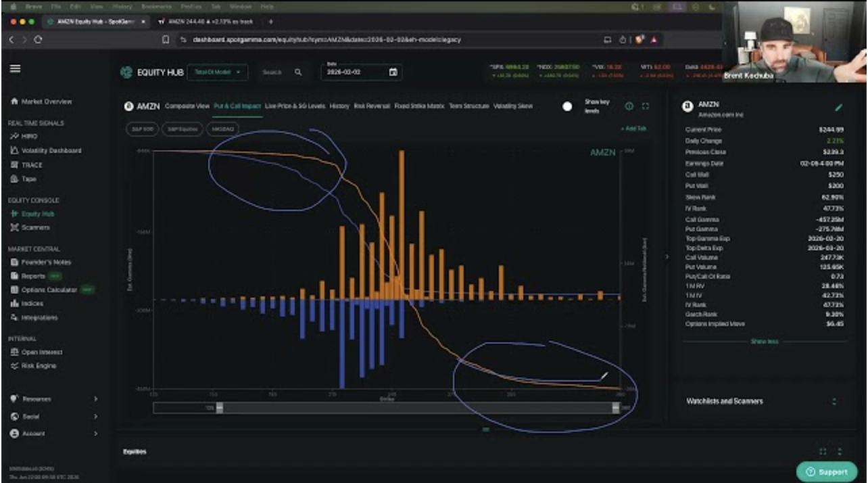Open the date picker calendar icon

[393, 72]
